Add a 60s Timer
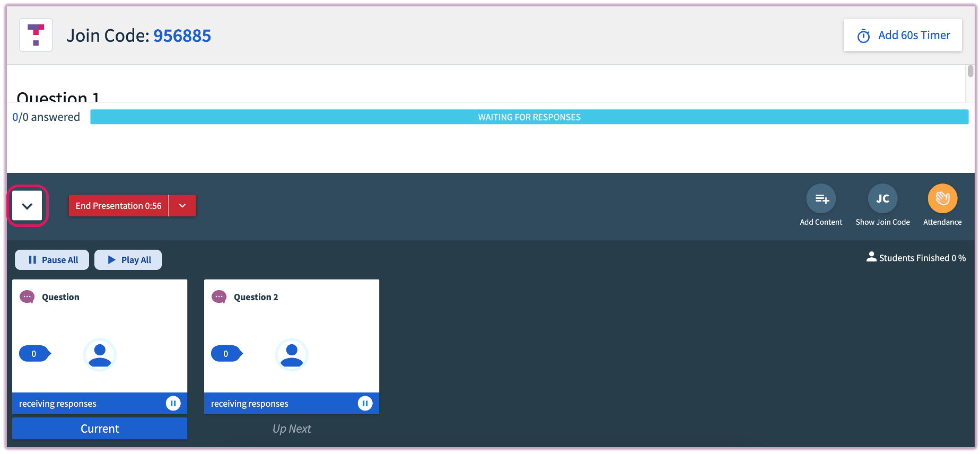The image size is (980, 454). 903,36
